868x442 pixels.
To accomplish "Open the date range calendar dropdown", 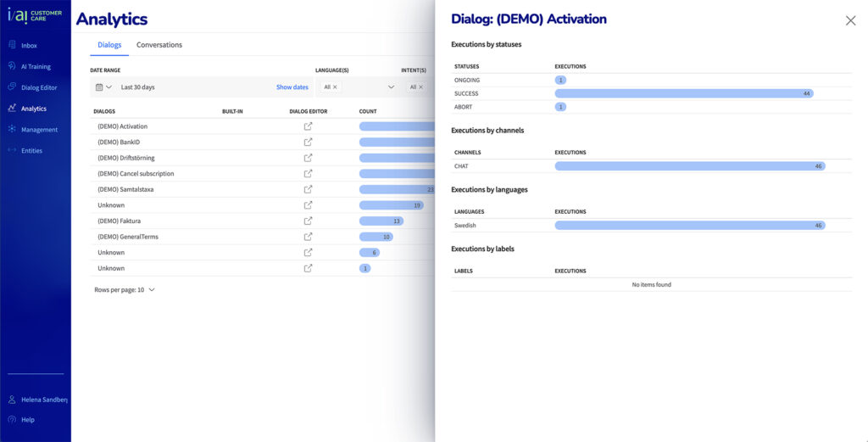I will (103, 87).
